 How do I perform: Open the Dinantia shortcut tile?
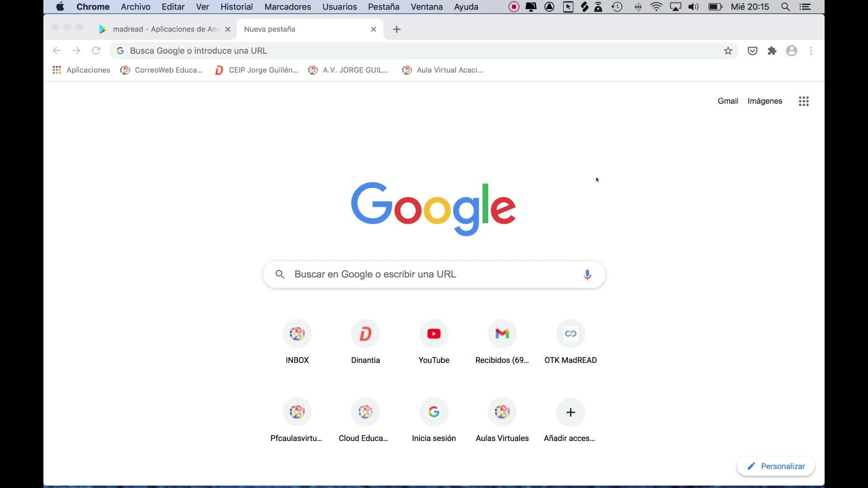(365, 334)
